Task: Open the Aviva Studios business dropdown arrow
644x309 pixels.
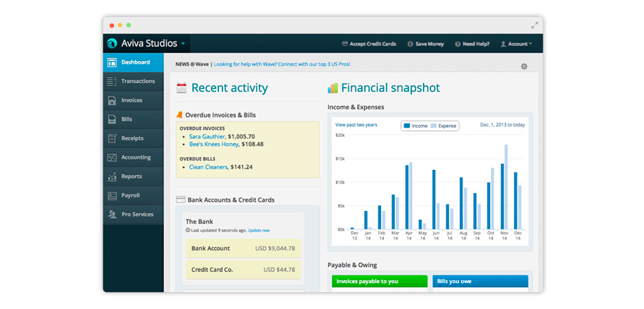Action: tap(183, 44)
